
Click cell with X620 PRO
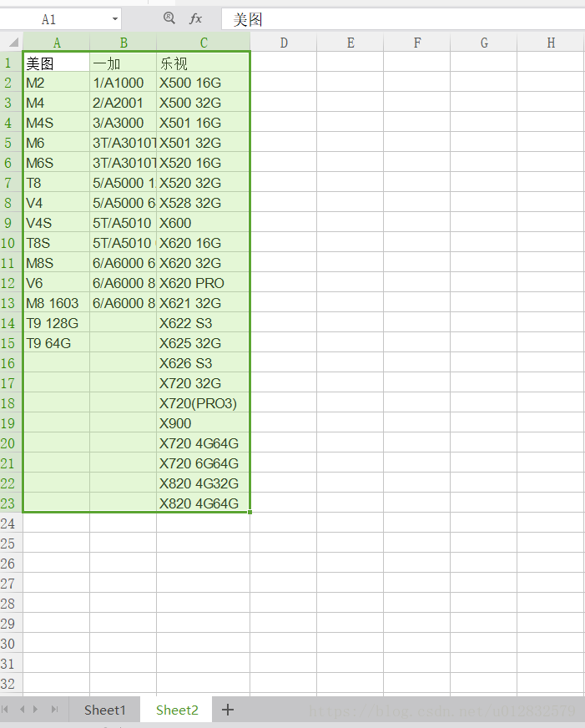[203, 283]
